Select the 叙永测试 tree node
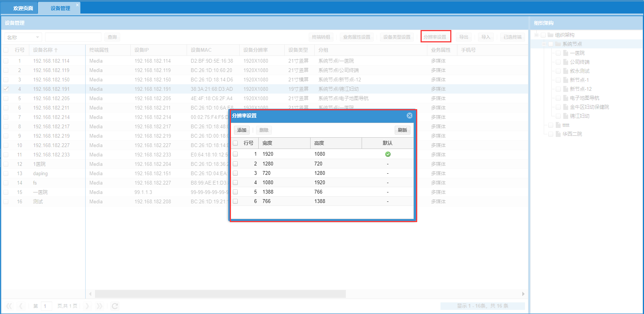Viewport: 644px width, 314px height. click(579, 71)
